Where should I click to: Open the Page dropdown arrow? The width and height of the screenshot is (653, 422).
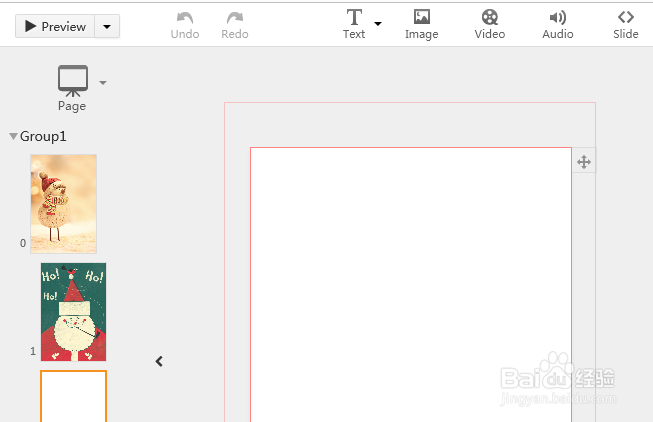[x=103, y=82]
